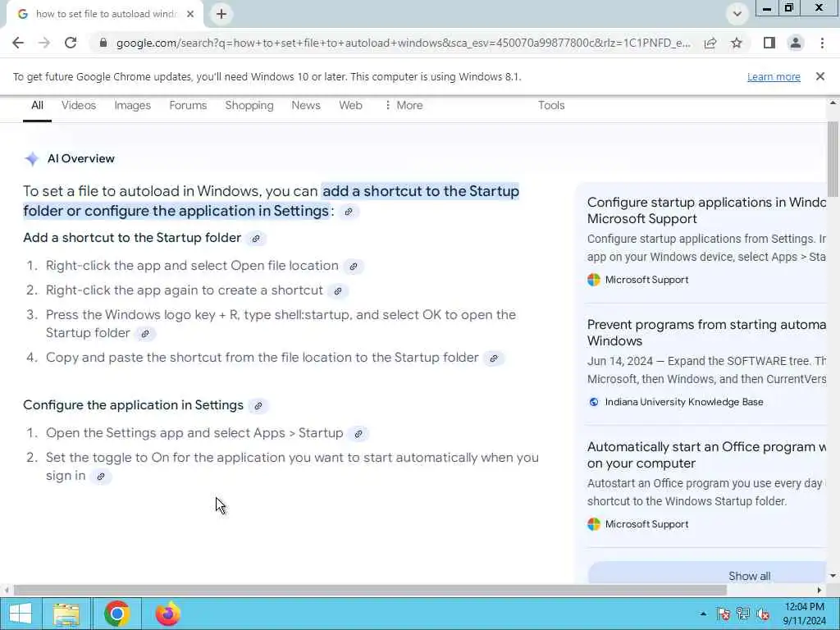The width and height of the screenshot is (840, 630).
Task: Open the Windows Start button
Action: pos(21,614)
